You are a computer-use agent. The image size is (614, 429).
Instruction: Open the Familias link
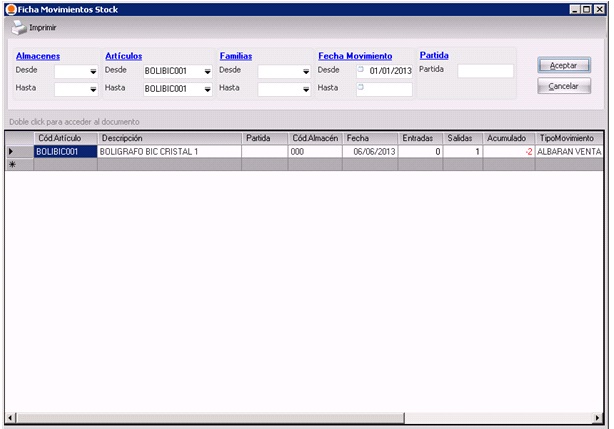236,57
